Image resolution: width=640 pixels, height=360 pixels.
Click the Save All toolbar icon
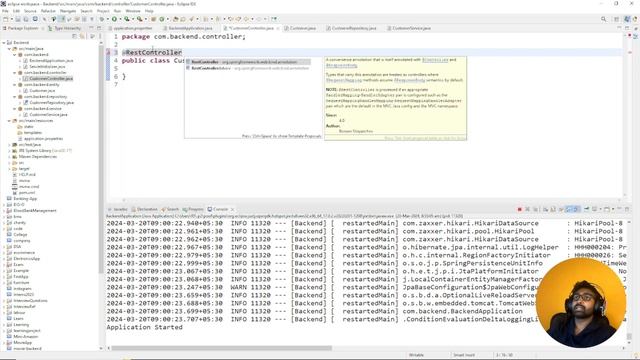[26, 19]
